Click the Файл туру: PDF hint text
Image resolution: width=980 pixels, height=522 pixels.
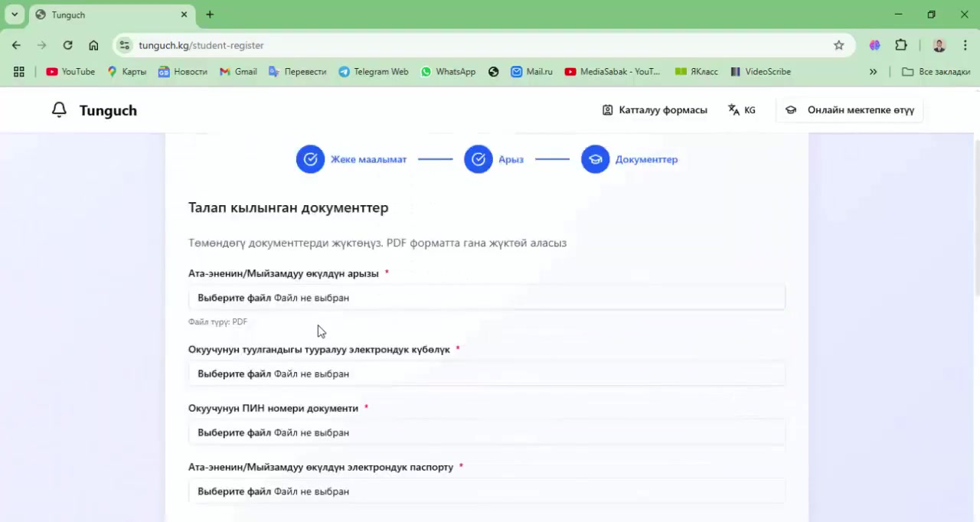pos(217,322)
